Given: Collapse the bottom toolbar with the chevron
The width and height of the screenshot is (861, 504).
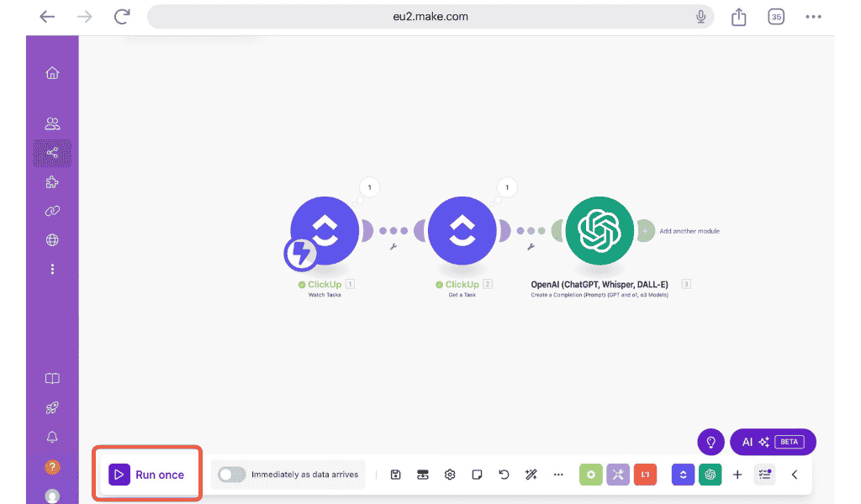Looking at the screenshot, I should (795, 475).
